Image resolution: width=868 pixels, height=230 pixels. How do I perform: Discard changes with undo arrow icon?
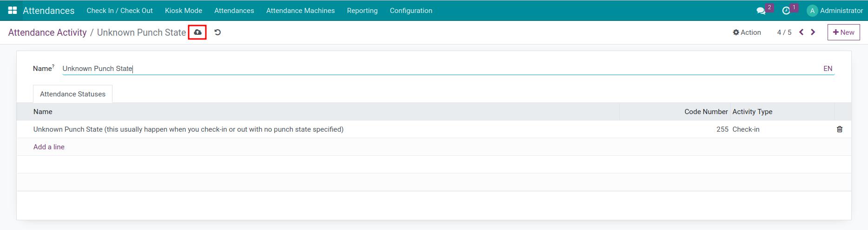click(217, 32)
